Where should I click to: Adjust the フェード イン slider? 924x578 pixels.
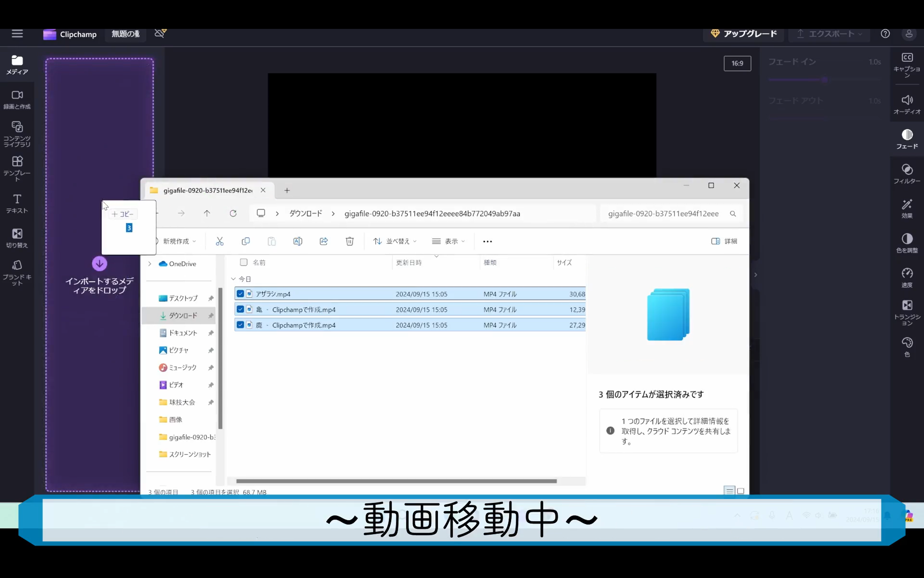825,80
